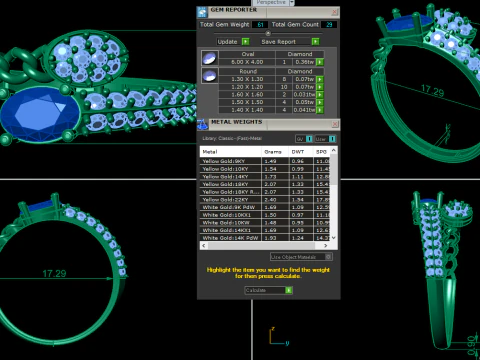Close the Gem Reporter panel

[x=334, y=12]
